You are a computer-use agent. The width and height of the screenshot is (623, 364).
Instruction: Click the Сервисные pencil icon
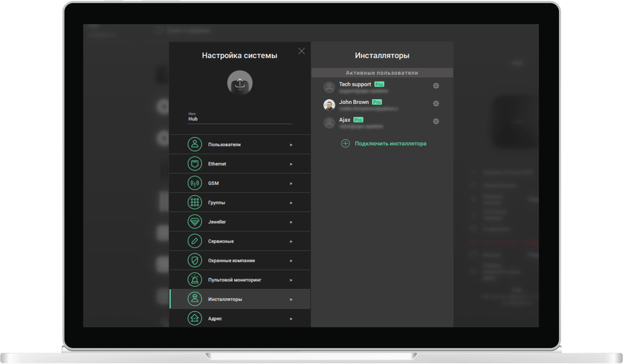tap(195, 241)
